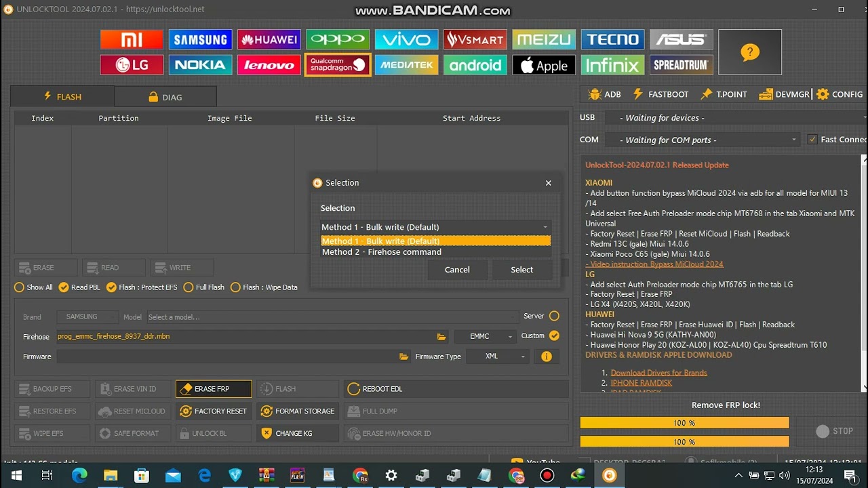Image resolution: width=868 pixels, height=488 pixels.
Task: Select the Full Flash option
Action: pyautogui.click(x=204, y=287)
